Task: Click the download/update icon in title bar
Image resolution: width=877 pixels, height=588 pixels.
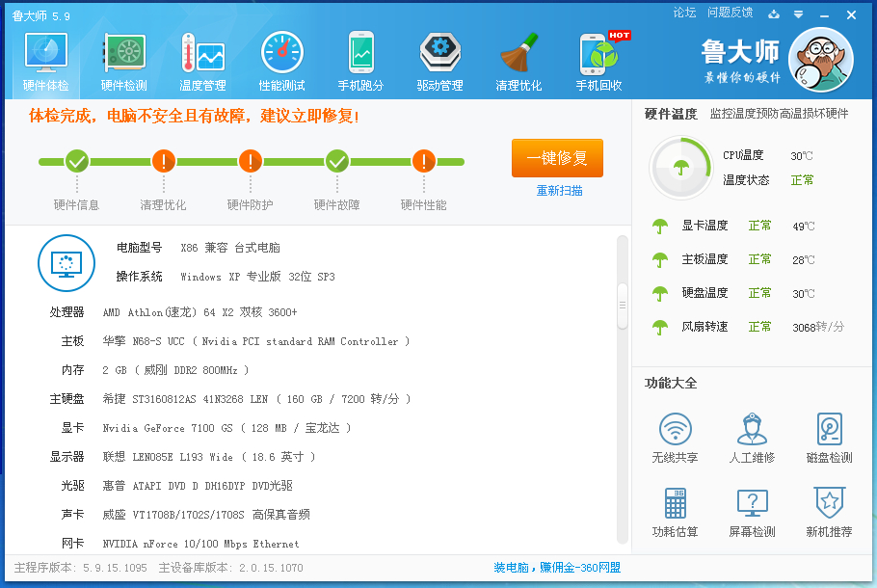Action: [x=774, y=14]
